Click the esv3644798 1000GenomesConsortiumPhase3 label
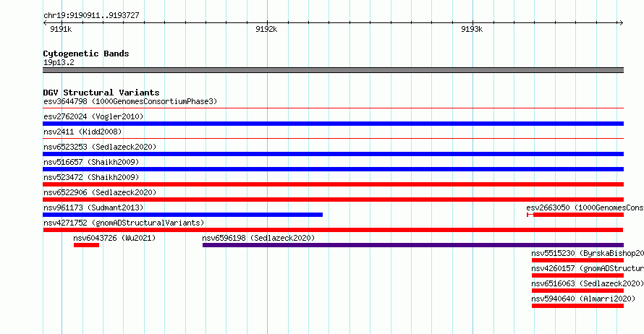The image size is (644, 334). click(x=130, y=101)
